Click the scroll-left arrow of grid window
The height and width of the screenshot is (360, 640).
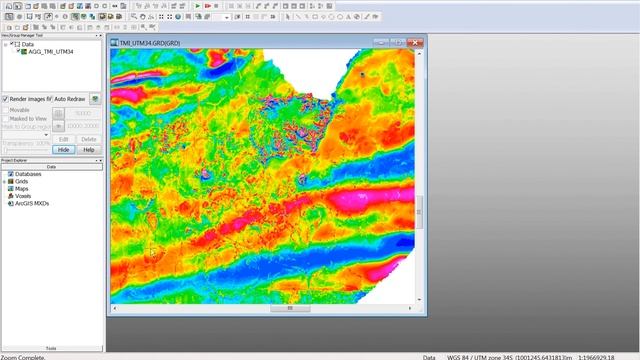115,308
